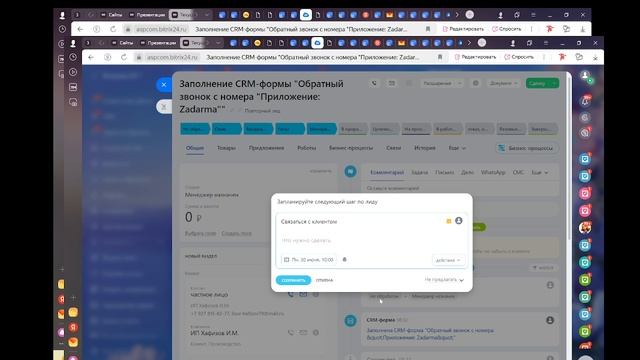Reload the page in the front browser window
The height and width of the screenshot is (360, 640).
(124, 57)
